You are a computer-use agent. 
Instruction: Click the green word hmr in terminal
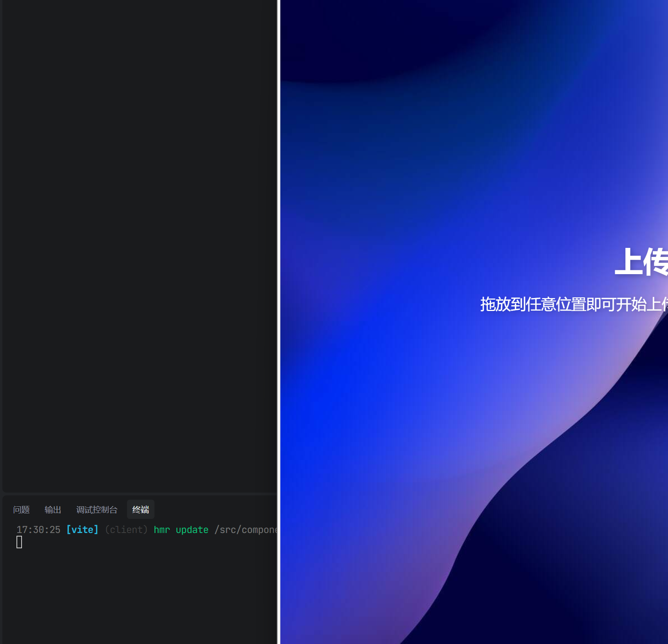pyautogui.click(x=162, y=530)
